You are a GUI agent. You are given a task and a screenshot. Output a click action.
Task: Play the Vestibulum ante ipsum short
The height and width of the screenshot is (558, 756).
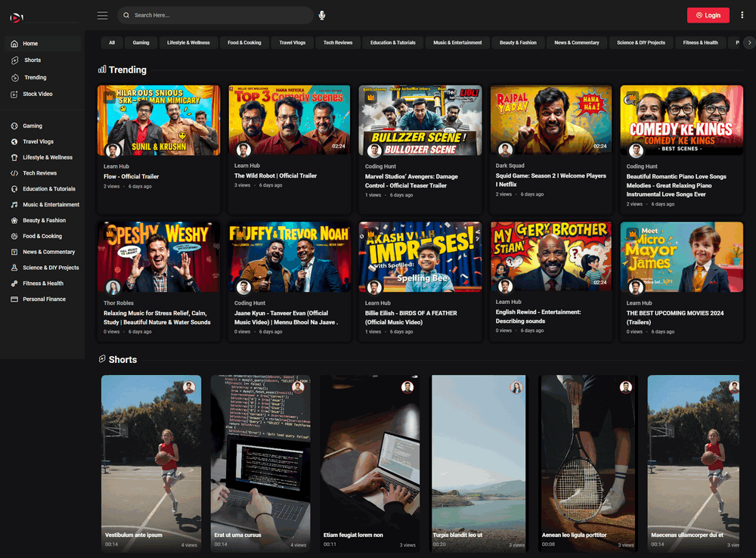point(151,463)
